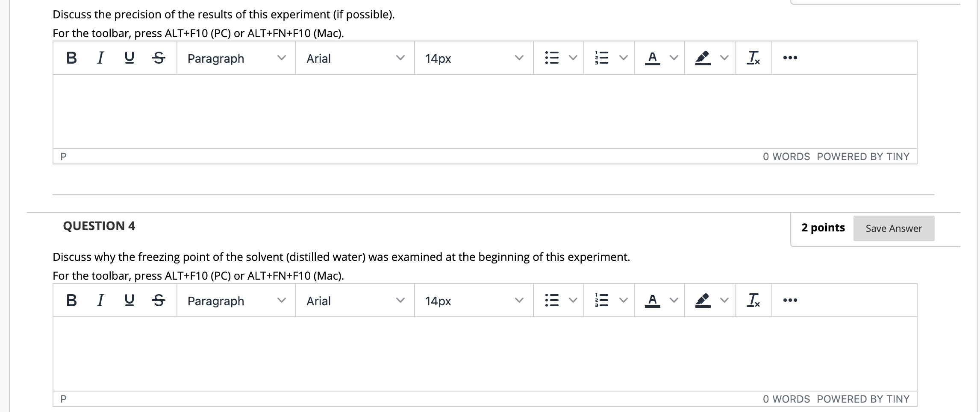Open more toolbar options via ellipsis icon

[x=789, y=58]
